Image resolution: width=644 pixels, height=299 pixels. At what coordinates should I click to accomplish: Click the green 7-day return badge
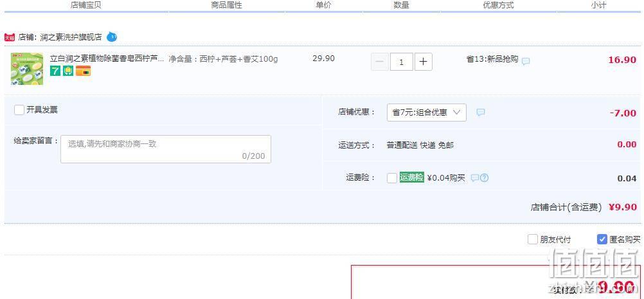tap(55, 71)
